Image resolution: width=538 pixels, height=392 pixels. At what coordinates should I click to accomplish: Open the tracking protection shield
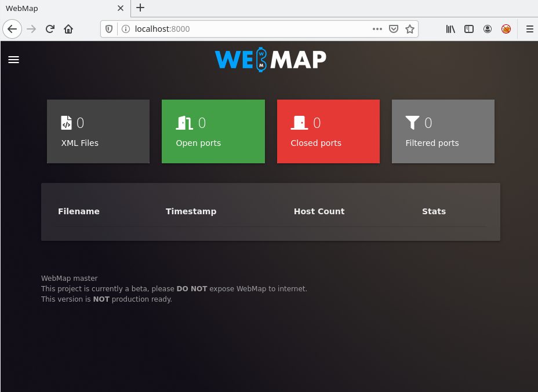[x=109, y=29]
